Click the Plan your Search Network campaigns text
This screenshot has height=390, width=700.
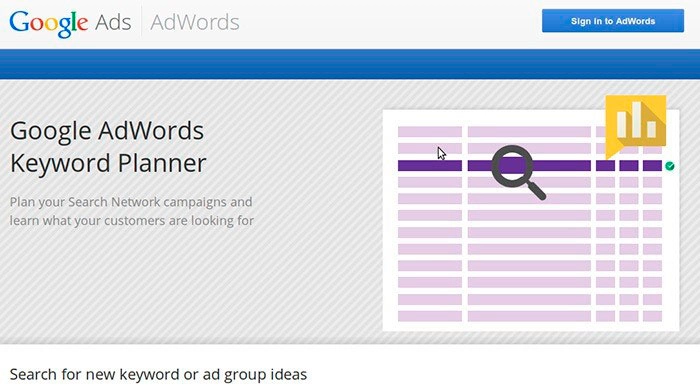tap(131, 202)
